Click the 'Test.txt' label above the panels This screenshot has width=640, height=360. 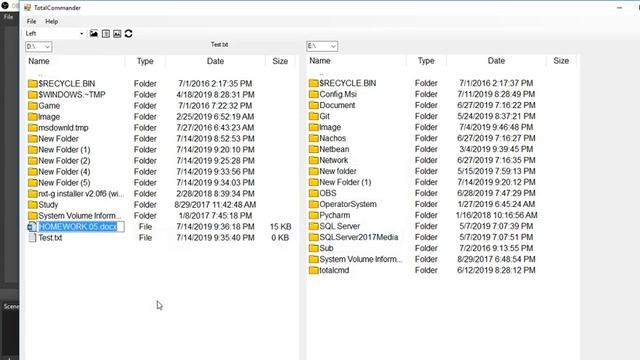coord(220,44)
